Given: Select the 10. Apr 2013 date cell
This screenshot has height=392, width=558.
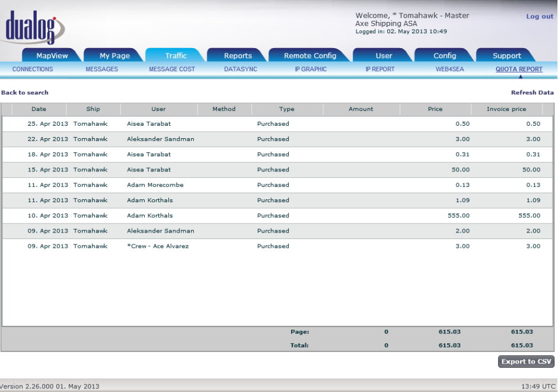Looking at the screenshot, I should [47, 216].
